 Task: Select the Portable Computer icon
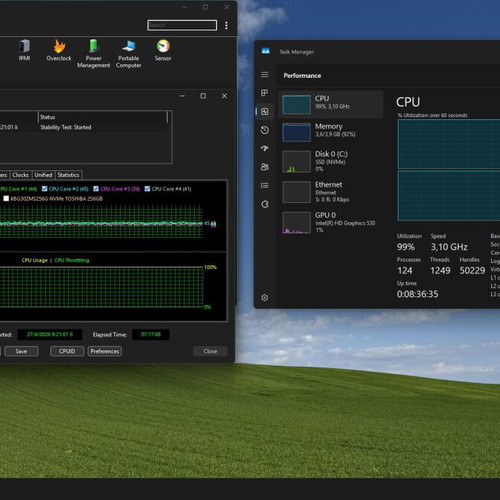pos(129,46)
